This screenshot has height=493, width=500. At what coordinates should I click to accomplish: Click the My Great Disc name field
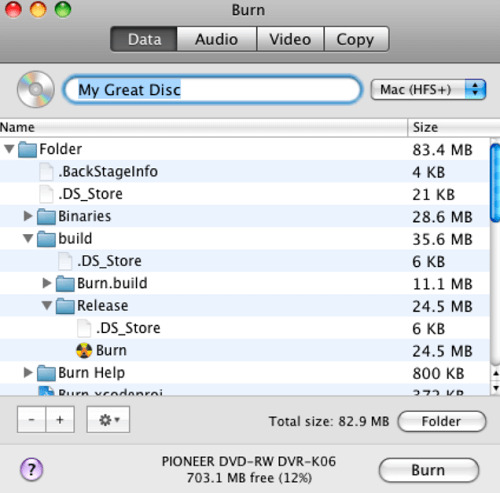point(212,90)
